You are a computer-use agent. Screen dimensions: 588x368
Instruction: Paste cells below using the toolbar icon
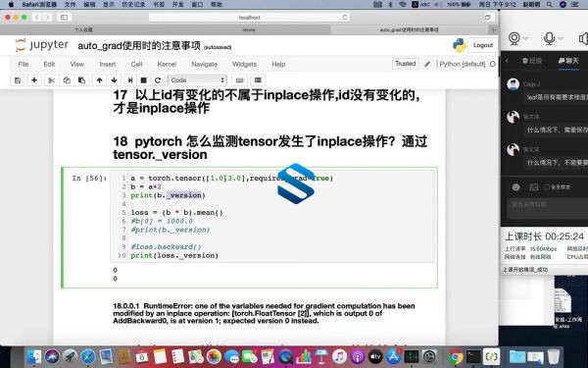(x=81, y=80)
